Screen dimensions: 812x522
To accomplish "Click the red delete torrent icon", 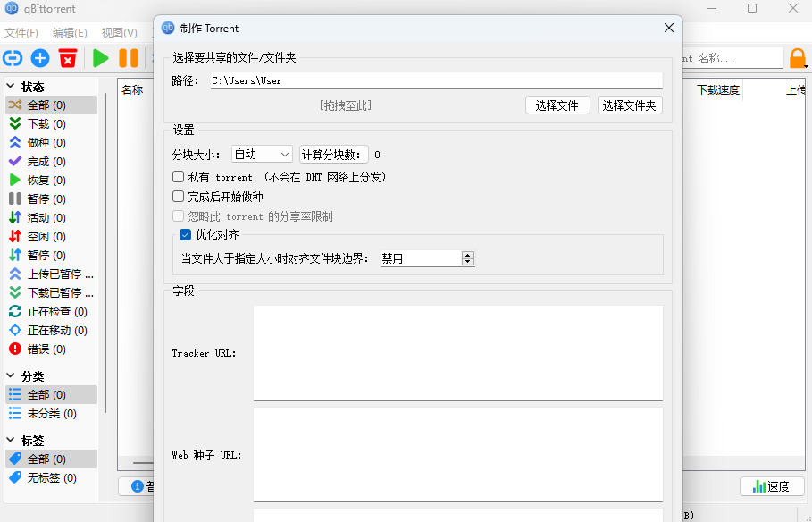I will (x=66, y=57).
